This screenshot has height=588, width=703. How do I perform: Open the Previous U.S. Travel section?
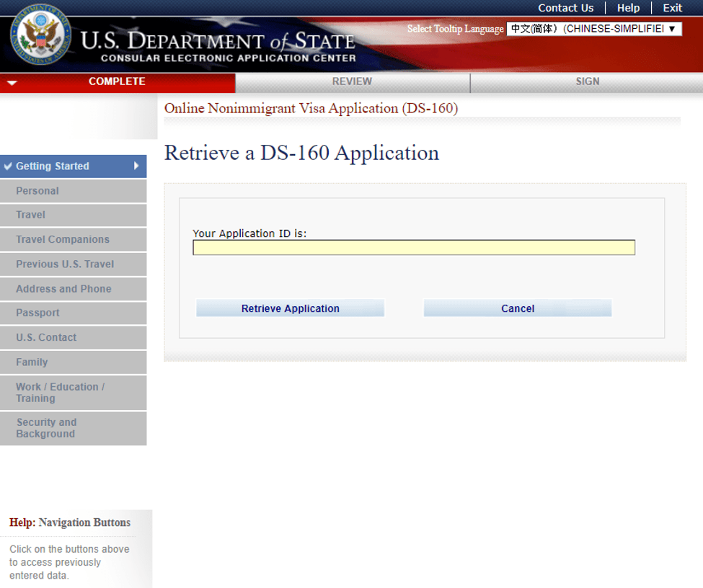(x=73, y=264)
